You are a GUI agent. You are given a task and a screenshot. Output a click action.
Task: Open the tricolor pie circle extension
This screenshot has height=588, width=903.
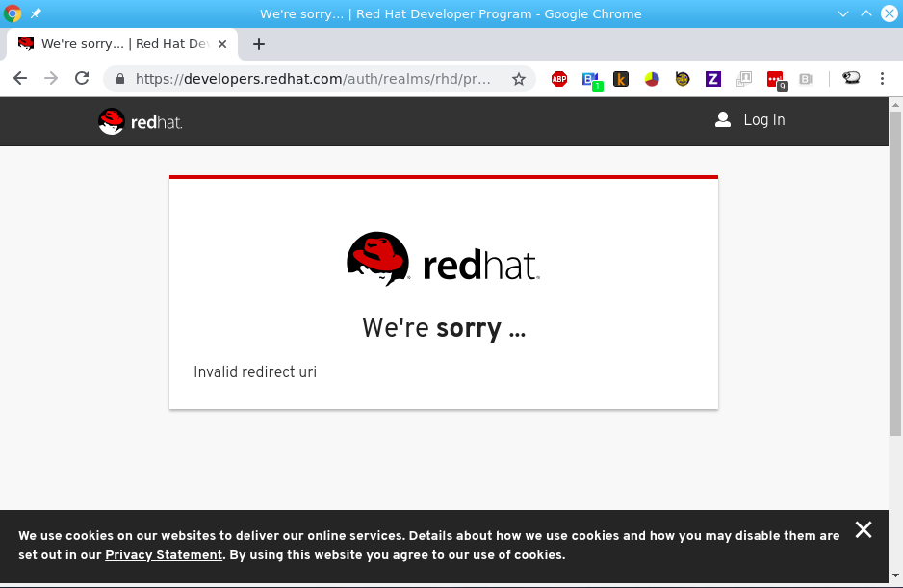click(652, 79)
